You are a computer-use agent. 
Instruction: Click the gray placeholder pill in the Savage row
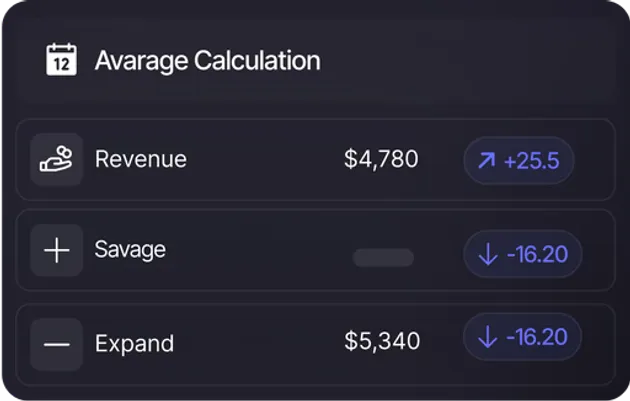[383, 258]
